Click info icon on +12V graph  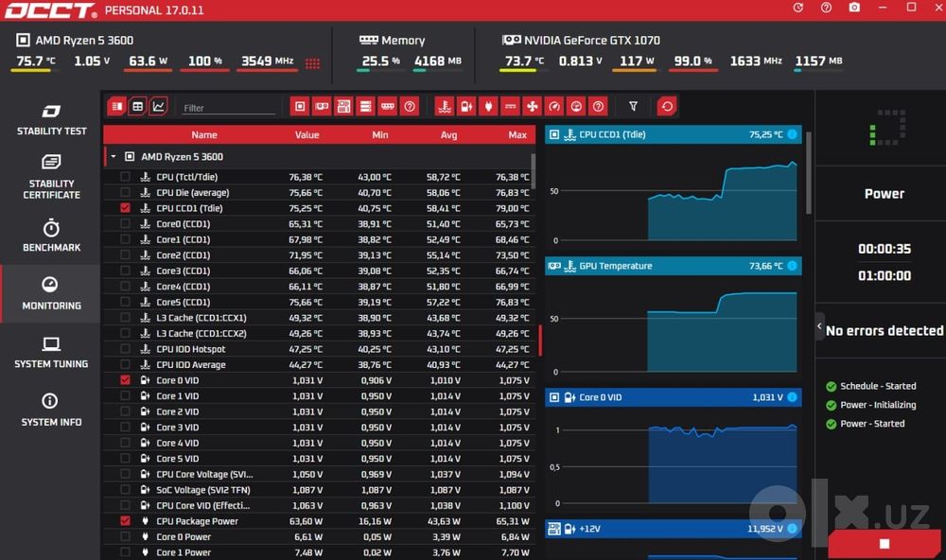(x=792, y=529)
